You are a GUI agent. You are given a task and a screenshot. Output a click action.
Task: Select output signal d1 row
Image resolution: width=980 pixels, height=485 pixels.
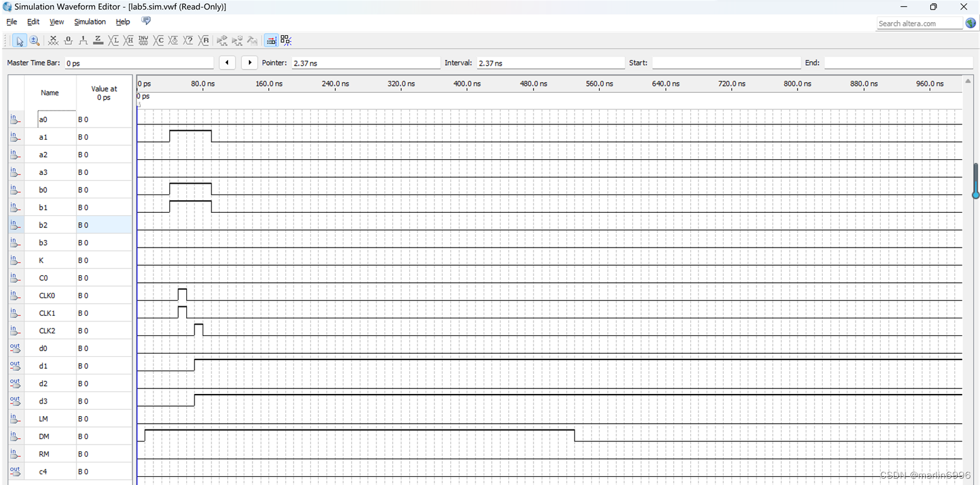tap(70, 366)
